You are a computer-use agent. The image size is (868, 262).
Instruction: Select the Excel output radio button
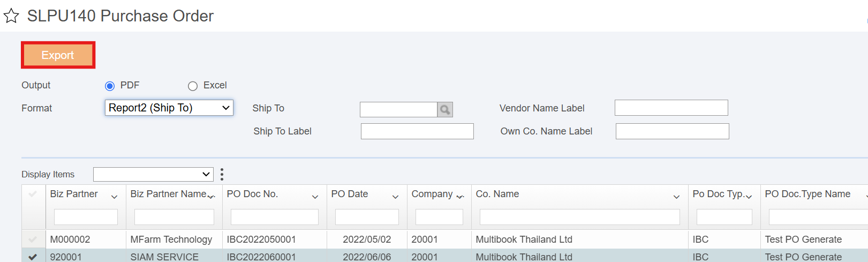click(x=193, y=86)
